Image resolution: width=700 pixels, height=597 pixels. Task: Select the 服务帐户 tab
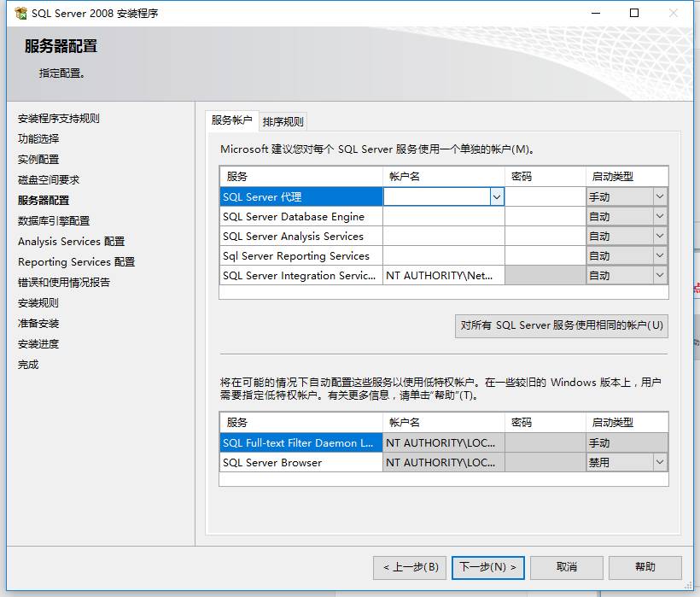click(232, 120)
